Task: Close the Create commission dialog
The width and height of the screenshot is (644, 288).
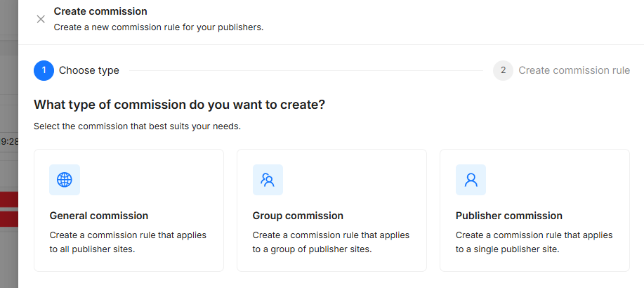Action: tap(41, 19)
